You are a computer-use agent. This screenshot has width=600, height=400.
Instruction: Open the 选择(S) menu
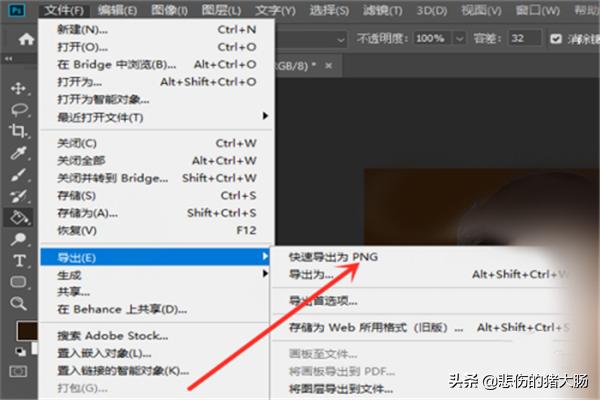click(x=329, y=10)
